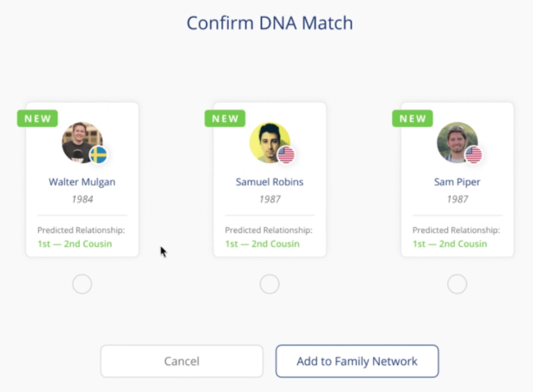Click Sam Piper's birth year 1987
Screen dimensions: 533x392
click(457, 200)
